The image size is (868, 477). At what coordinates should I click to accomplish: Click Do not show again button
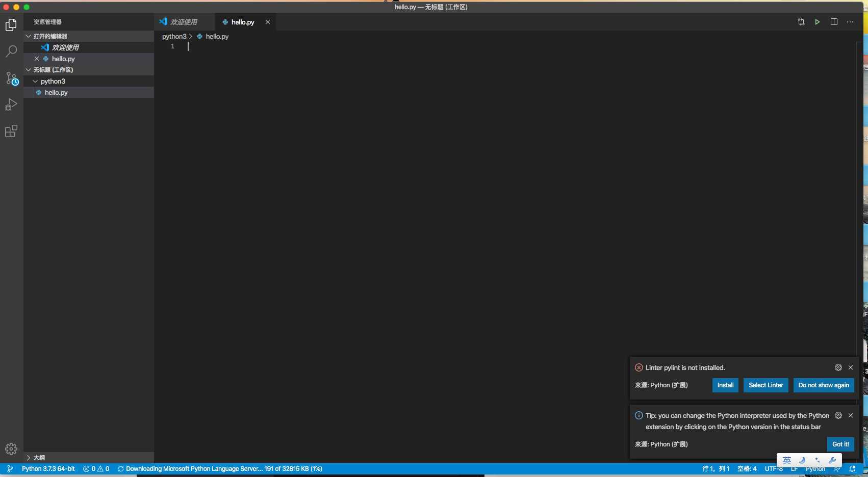(824, 385)
